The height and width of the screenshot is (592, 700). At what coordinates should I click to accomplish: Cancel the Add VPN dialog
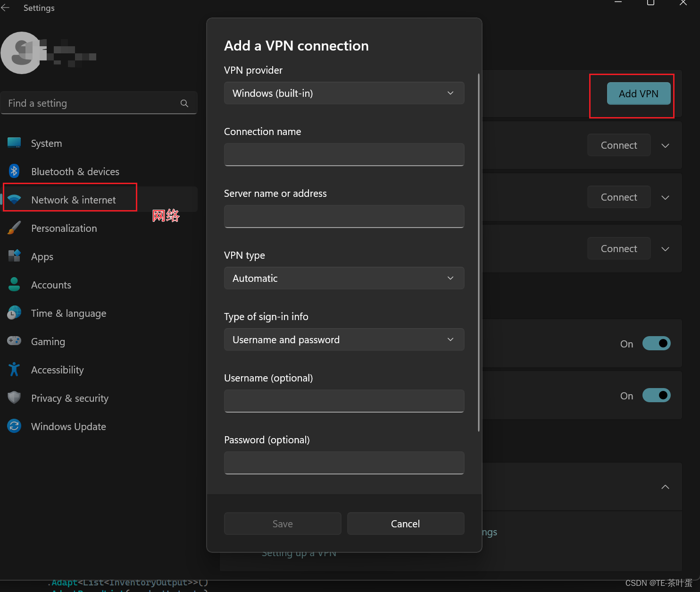tap(406, 524)
